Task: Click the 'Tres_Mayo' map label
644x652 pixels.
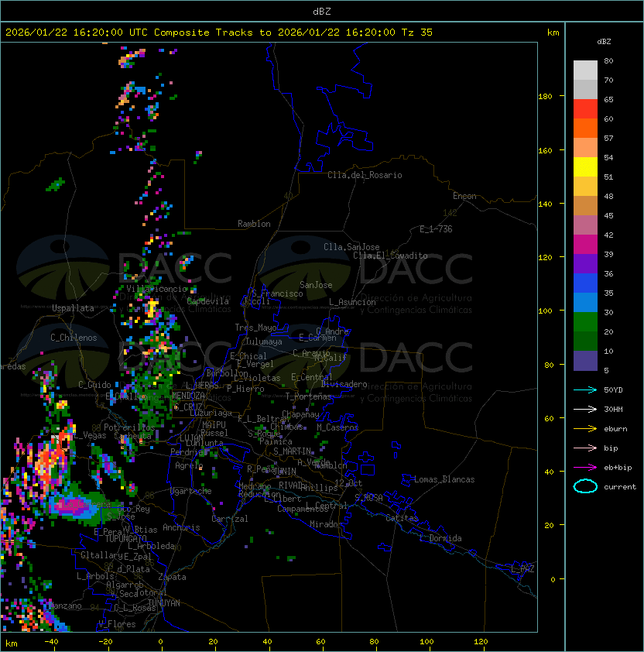Action: point(255,328)
